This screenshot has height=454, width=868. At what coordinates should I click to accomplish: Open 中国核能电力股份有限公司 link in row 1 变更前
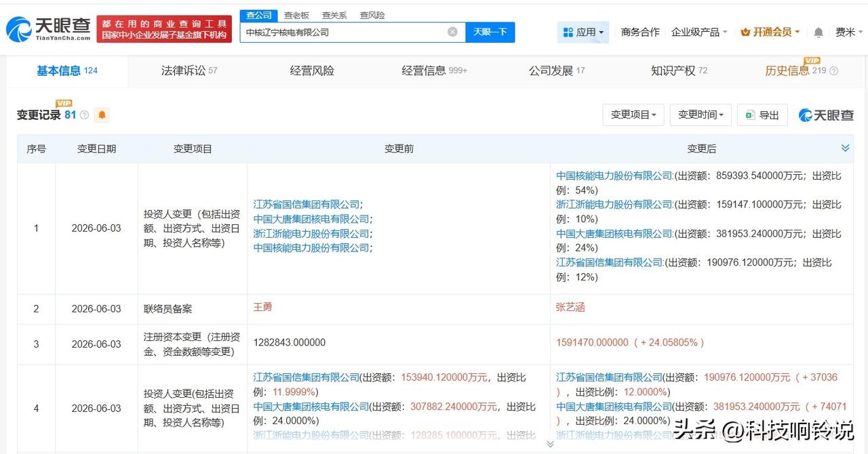pos(313,248)
